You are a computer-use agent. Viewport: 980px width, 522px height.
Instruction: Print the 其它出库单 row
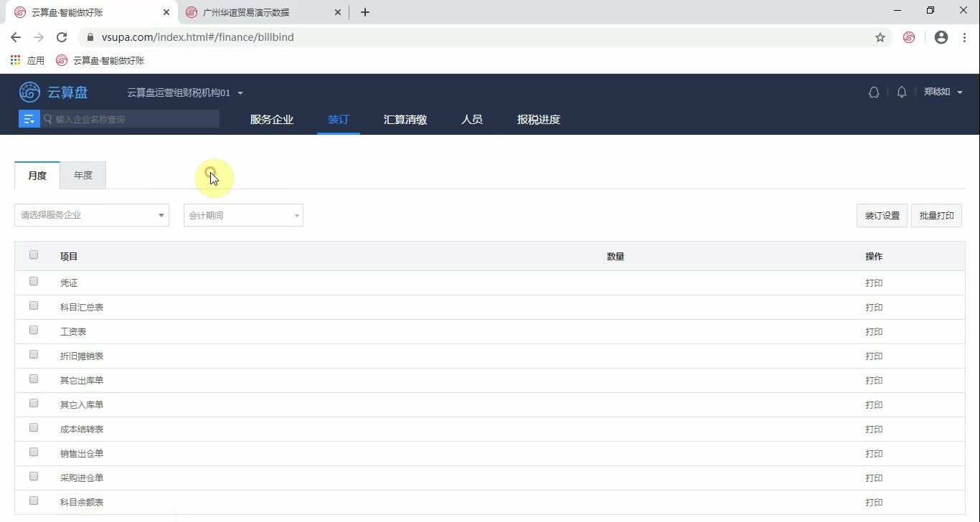click(874, 381)
